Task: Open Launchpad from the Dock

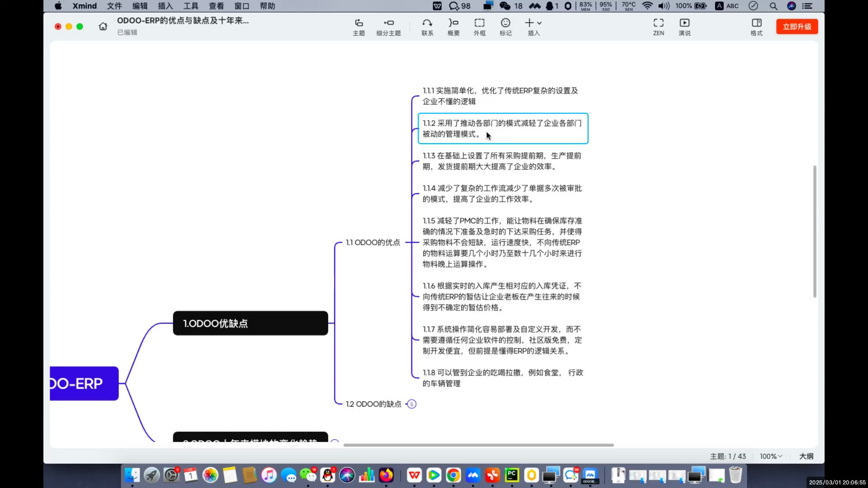Action: [152, 475]
